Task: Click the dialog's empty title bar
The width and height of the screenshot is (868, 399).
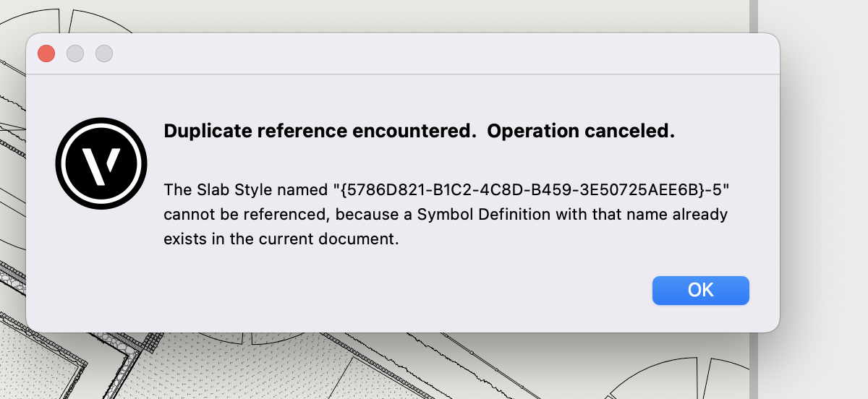Action: (x=434, y=53)
